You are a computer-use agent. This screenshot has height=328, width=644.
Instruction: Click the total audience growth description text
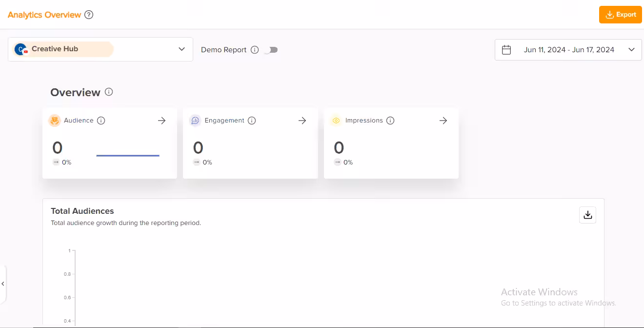(x=126, y=223)
